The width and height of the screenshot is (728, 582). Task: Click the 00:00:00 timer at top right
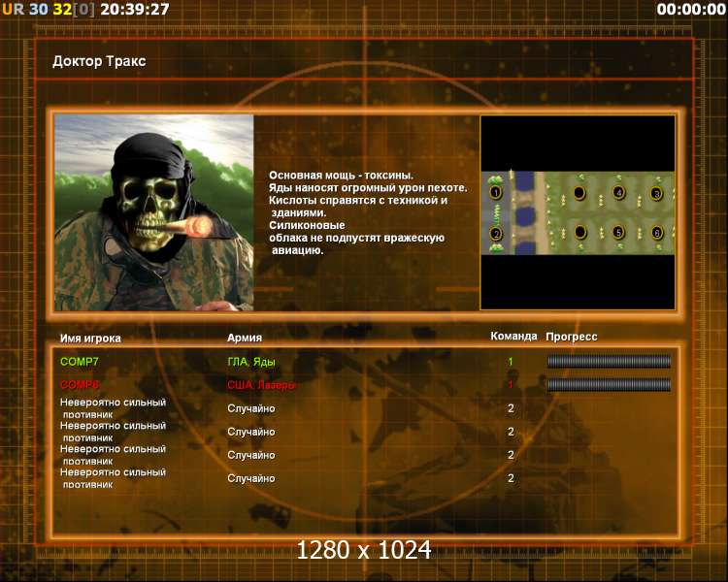(691, 10)
